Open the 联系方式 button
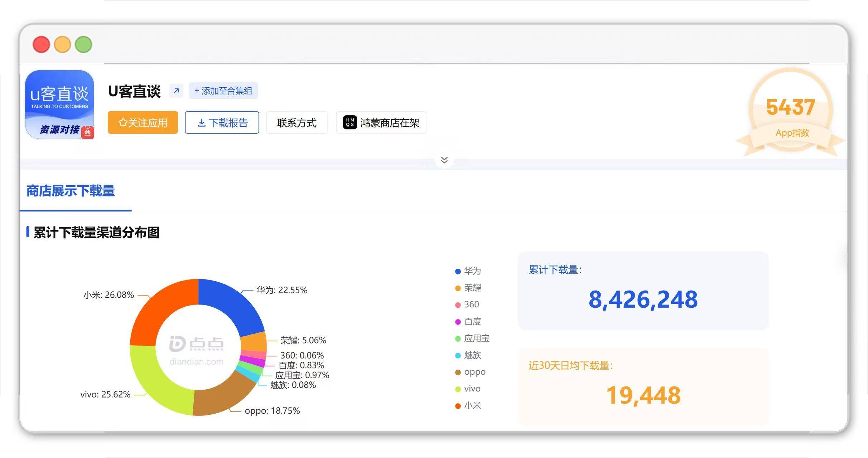Screen dimensions: 868x458 (x=296, y=123)
